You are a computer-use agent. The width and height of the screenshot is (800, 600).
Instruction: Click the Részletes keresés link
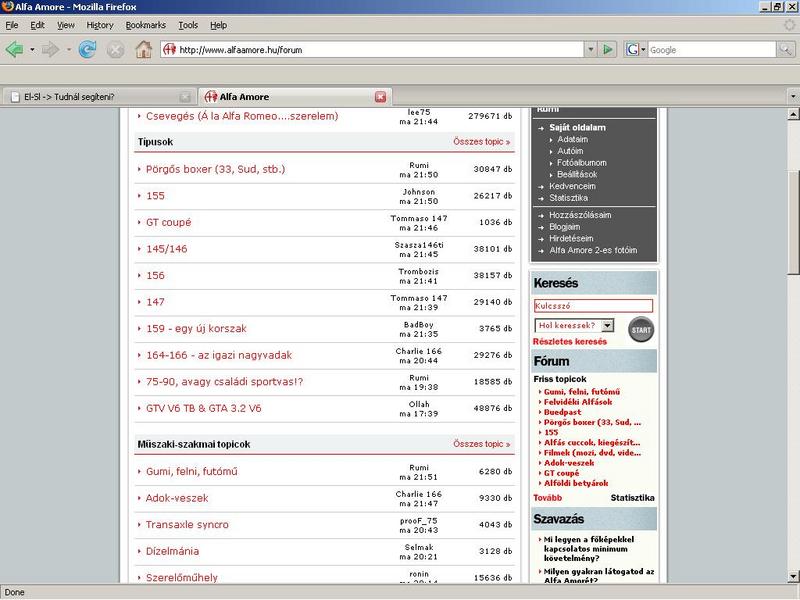[570, 342]
